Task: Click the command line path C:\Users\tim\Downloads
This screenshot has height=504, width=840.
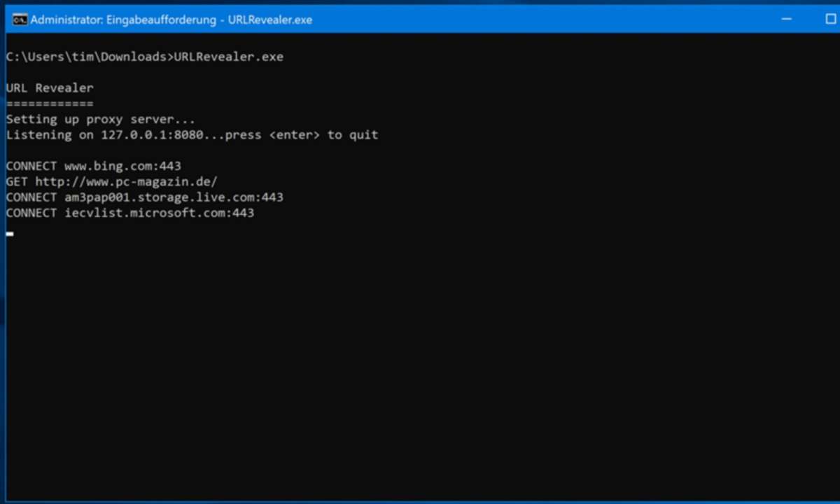Action: 86,57
